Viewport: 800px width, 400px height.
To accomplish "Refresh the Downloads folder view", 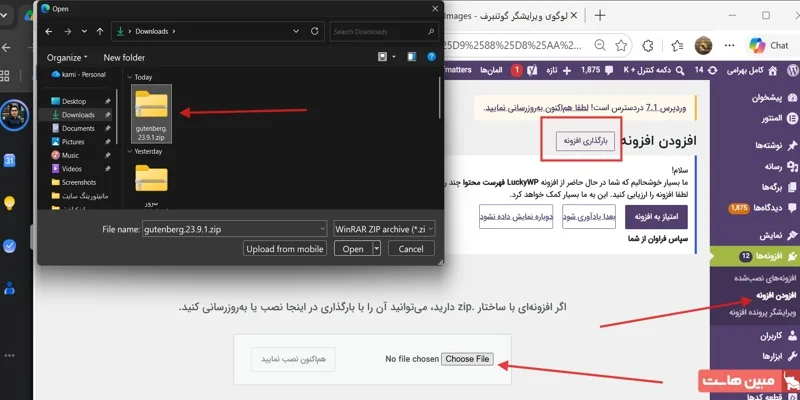I will pos(315,32).
